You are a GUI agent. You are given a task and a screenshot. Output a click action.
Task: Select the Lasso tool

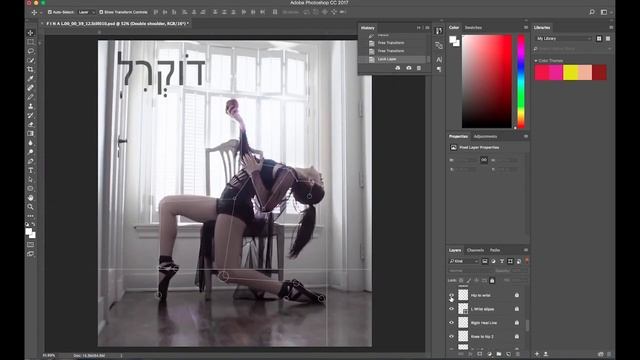31,51
